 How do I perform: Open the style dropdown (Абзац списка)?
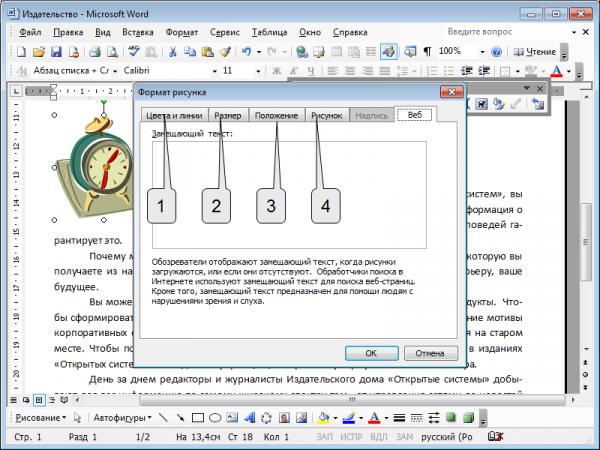click(x=115, y=71)
